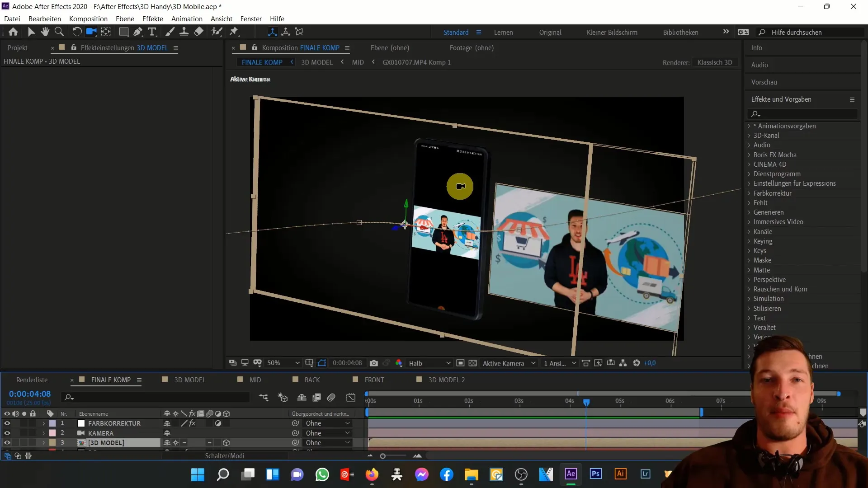Click the Puppet Pin tool icon
Screen dimensions: 868x488
point(235,32)
